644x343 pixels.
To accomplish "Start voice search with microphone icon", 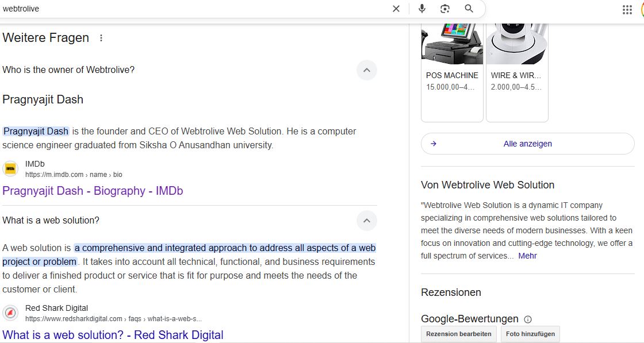I will [422, 9].
